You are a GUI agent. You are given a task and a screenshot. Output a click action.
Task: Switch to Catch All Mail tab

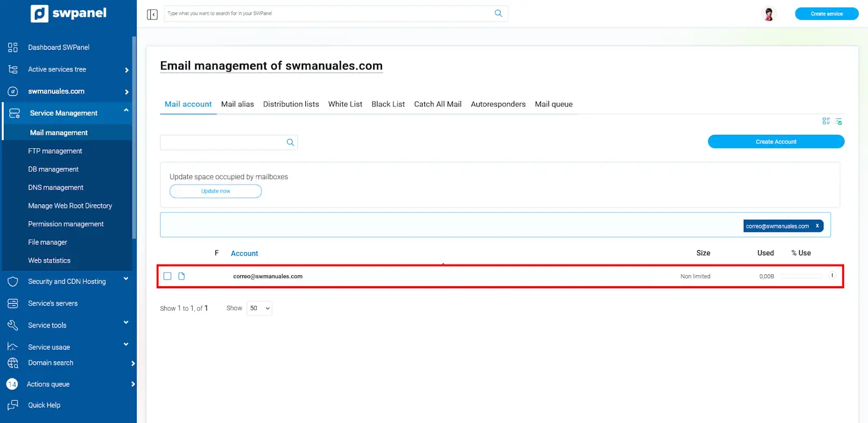click(x=438, y=104)
